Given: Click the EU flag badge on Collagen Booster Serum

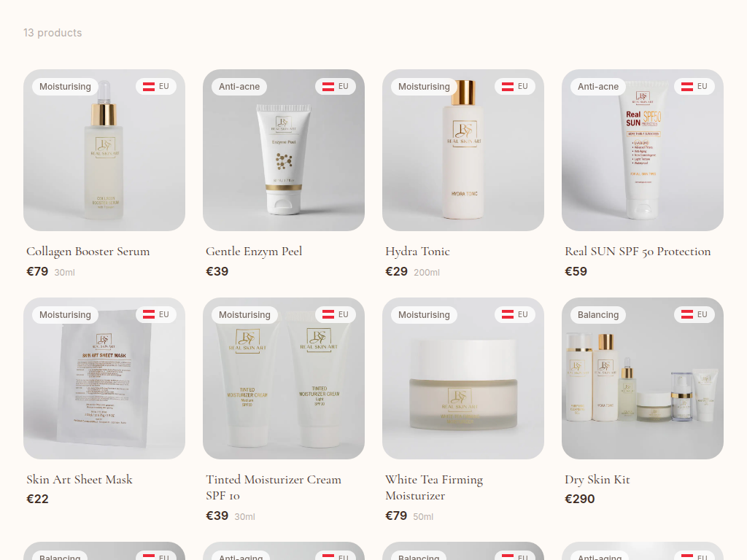Looking at the screenshot, I should [x=156, y=86].
